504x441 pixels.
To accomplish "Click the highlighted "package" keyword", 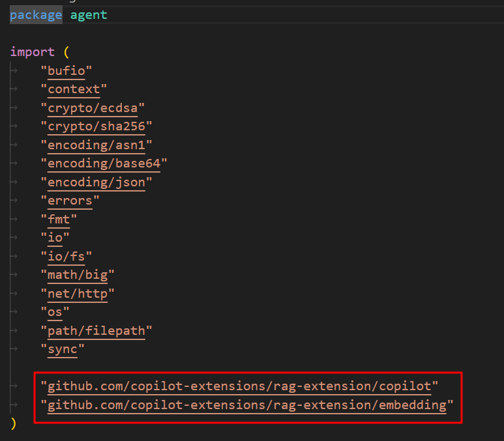I will click(36, 15).
